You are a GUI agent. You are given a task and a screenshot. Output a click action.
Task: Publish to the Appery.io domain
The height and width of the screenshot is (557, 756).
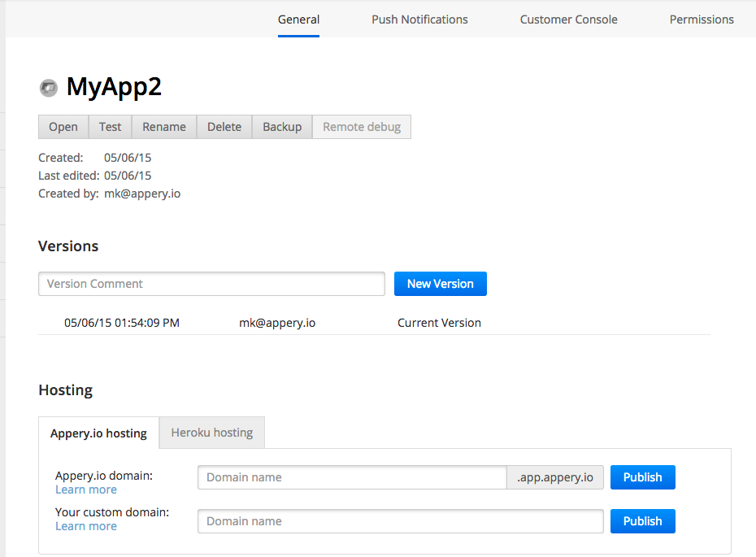[x=642, y=477]
